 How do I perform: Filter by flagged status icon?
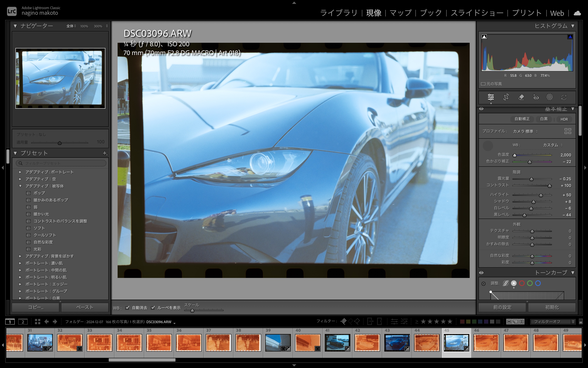[344, 322]
